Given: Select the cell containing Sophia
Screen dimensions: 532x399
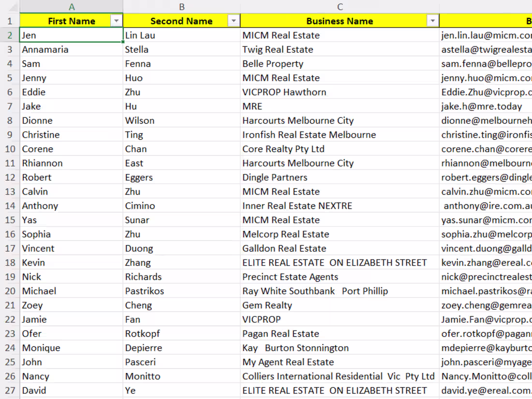Looking at the screenshot, I should coord(71,234).
